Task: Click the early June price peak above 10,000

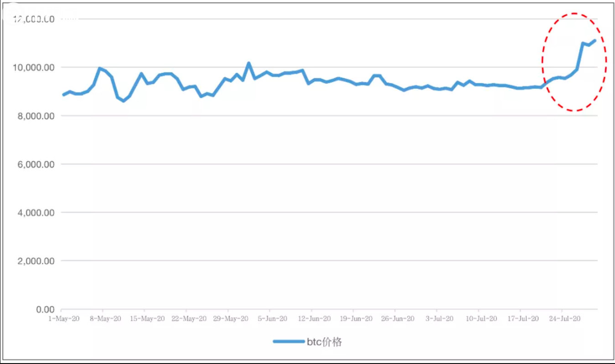Action: point(248,63)
